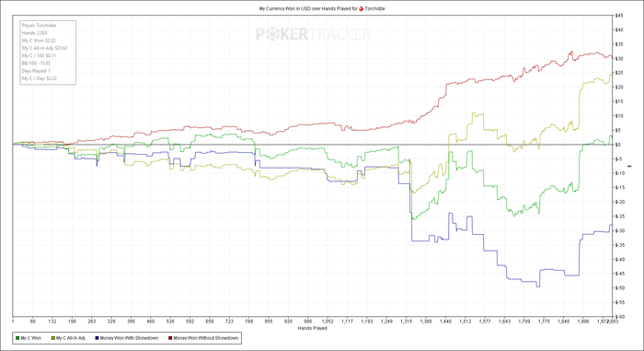Click the 1,840 tick label on x-axis
Viewport: 644px width, 351px height.
pos(563,322)
